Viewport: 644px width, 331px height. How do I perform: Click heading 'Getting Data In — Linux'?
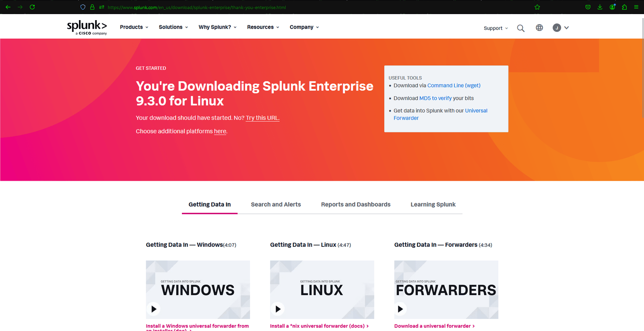tap(310, 245)
